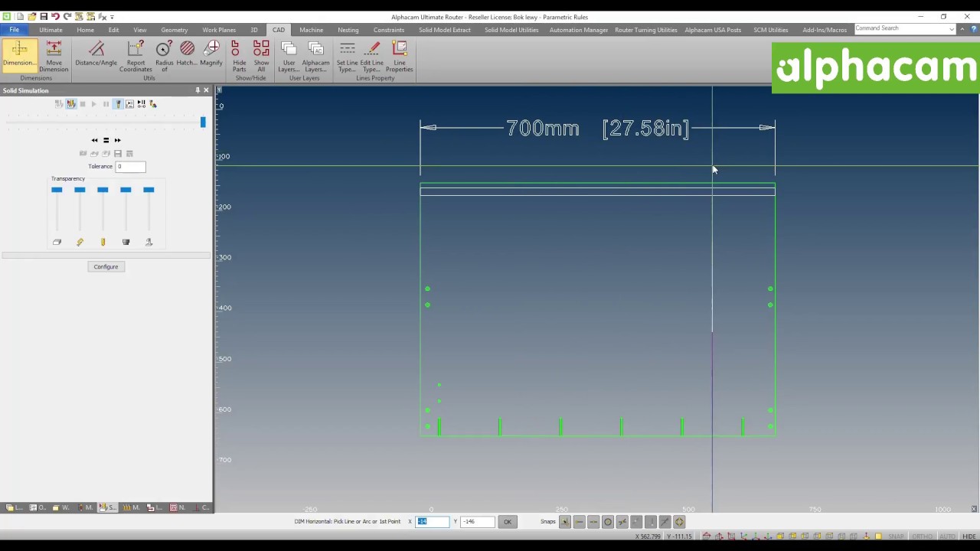
Task: Toggle the circle center snap button
Action: [608, 522]
